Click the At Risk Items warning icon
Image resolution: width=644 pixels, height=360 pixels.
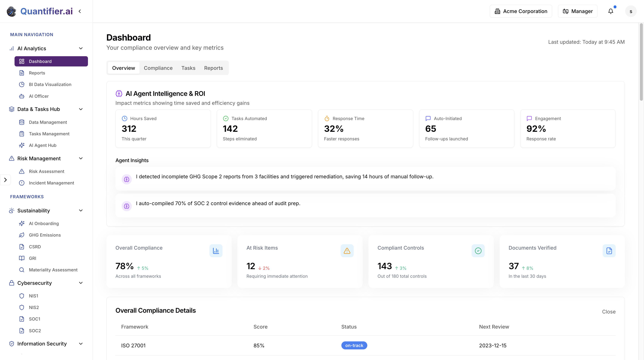(347, 251)
